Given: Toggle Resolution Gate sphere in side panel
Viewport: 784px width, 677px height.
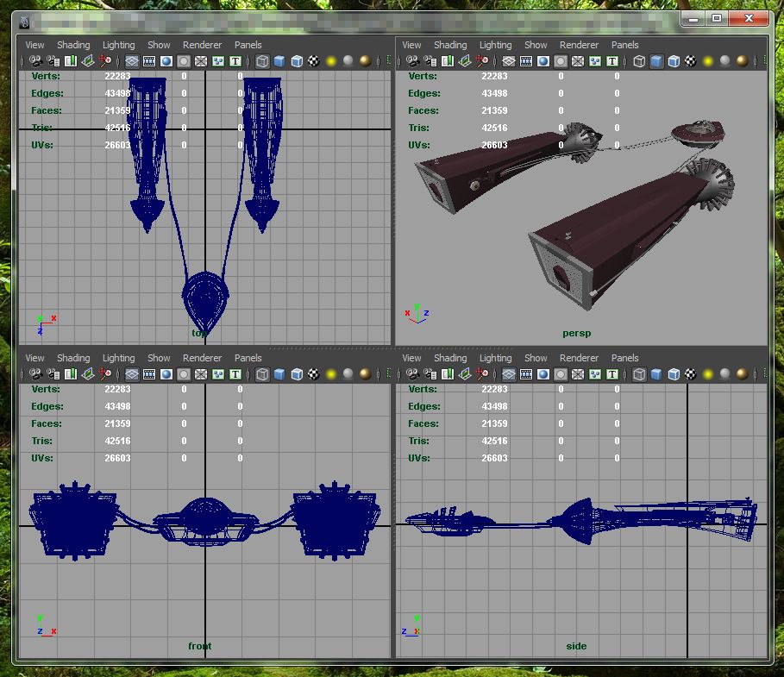Looking at the screenshot, I should pyautogui.click(x=543, y=374).
